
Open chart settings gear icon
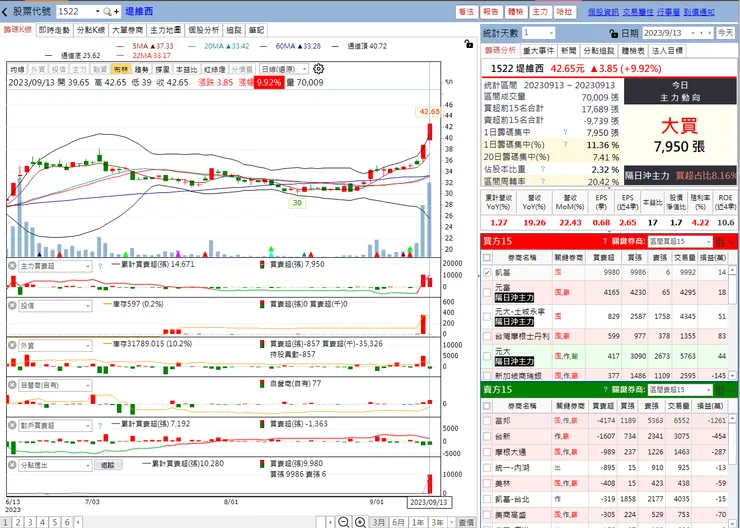coord(319,69)
